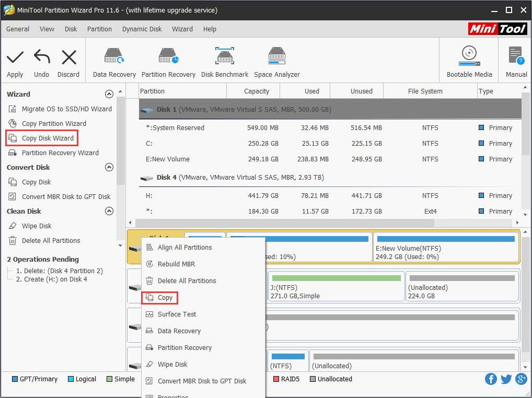This screenshot has width=532, height=398.
Task: Choose Convert MBR Disk to GPT Disk in context menu
Action: pos(203,381)
